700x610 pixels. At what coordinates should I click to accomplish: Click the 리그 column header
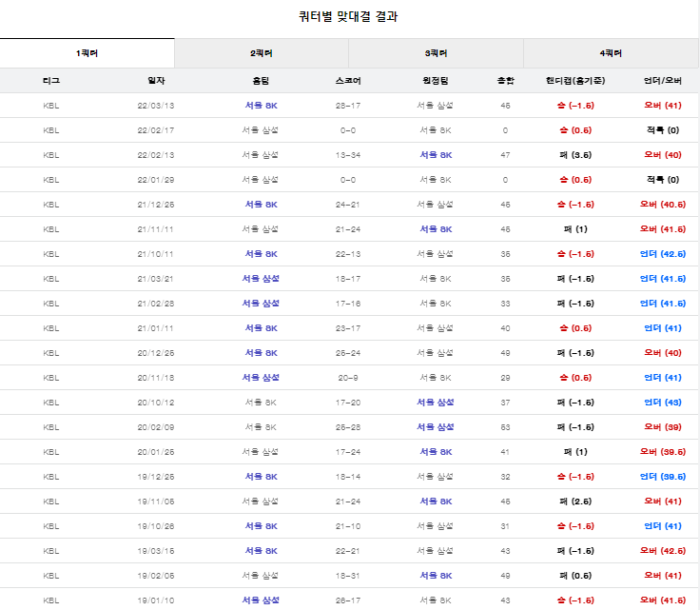click(x=51, y=81)
